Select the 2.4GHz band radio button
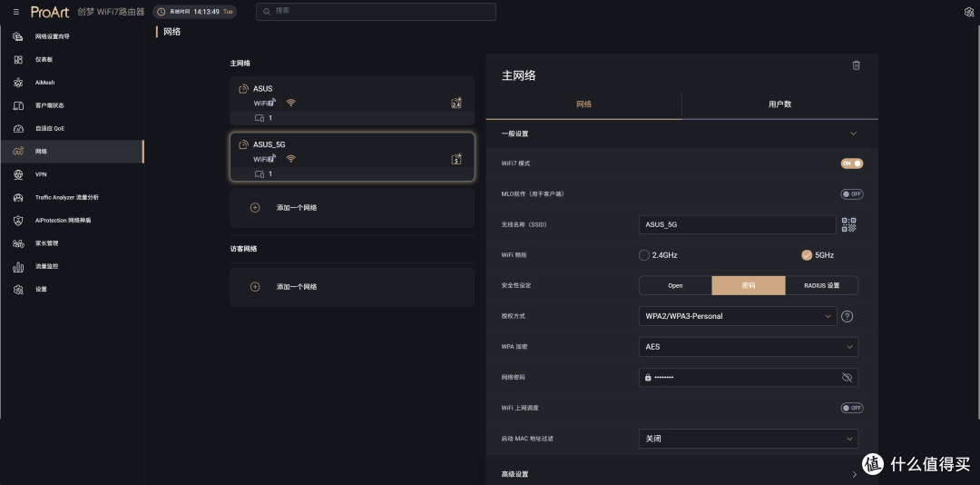The width and height of the screenshot is (980, 485). coord(643,254)
